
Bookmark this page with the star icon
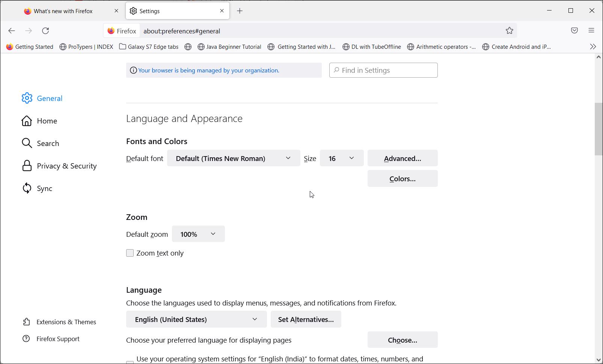point(509,31)
